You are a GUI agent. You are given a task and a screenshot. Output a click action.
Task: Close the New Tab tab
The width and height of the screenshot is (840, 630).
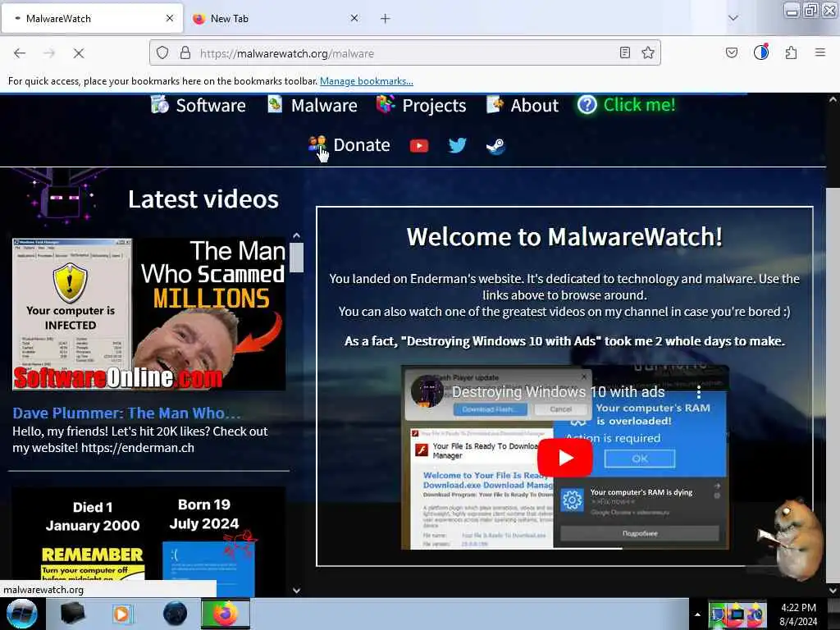[354, 18]
